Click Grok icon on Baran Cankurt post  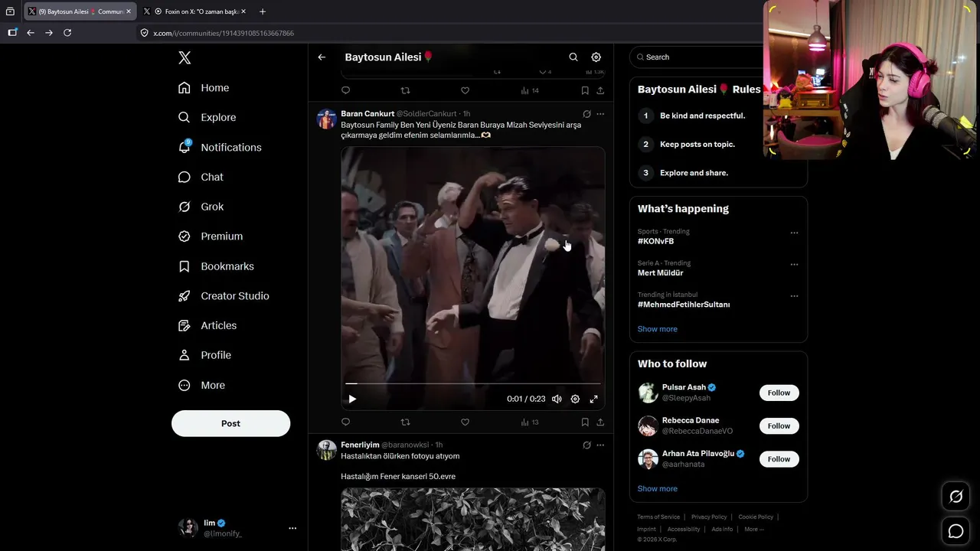click(x=586, y=114)
